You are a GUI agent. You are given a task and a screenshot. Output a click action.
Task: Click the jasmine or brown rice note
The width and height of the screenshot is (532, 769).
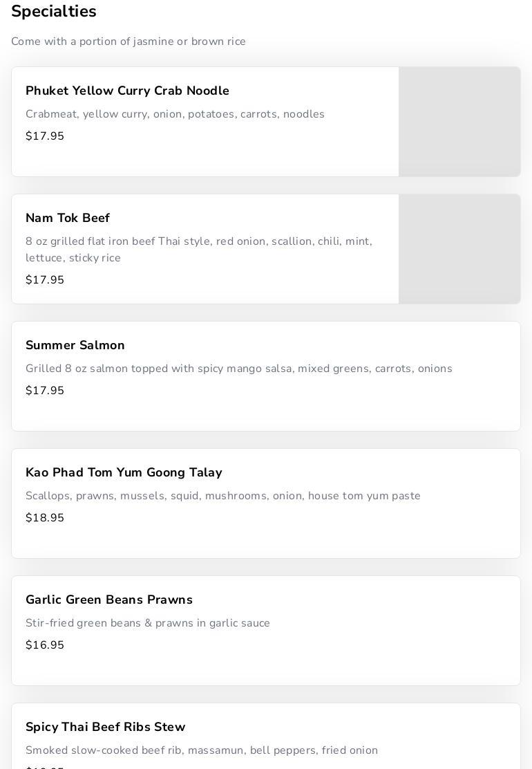pyautogui.click(x=129, y=41)
